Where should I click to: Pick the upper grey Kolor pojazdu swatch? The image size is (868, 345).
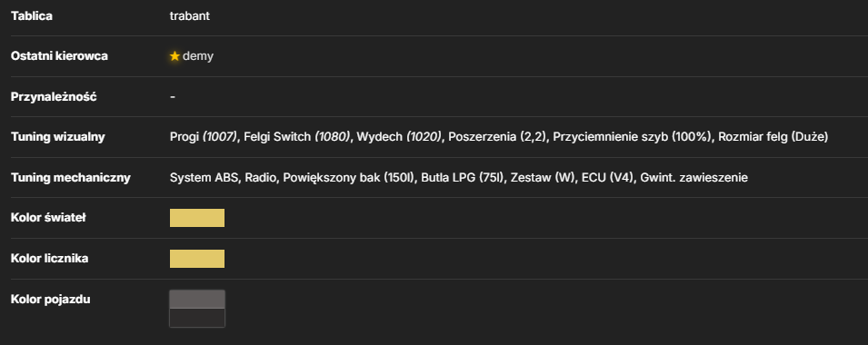(x=197, y=300)
